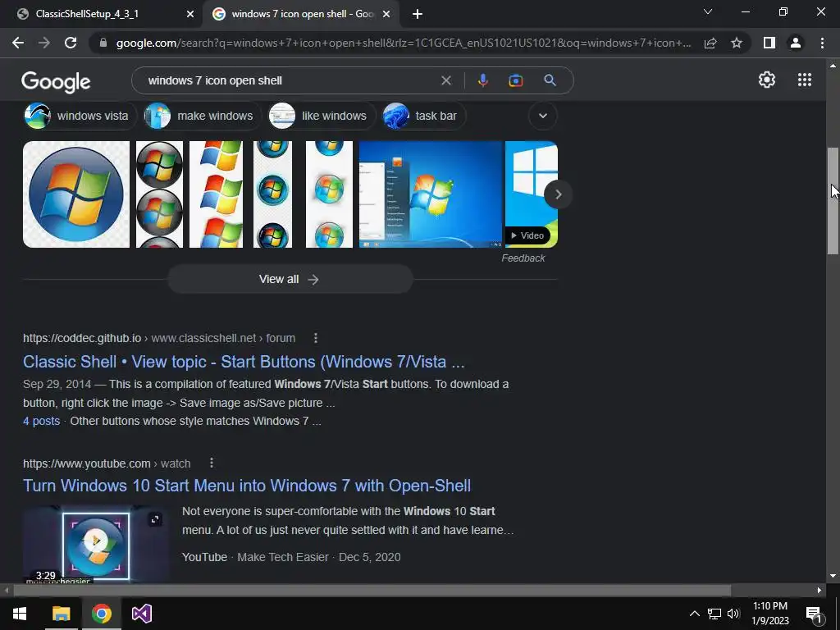Viewport: 840px width, 630px height.
Task: Filter images by make windows chip
Action: tap(202, 116)
